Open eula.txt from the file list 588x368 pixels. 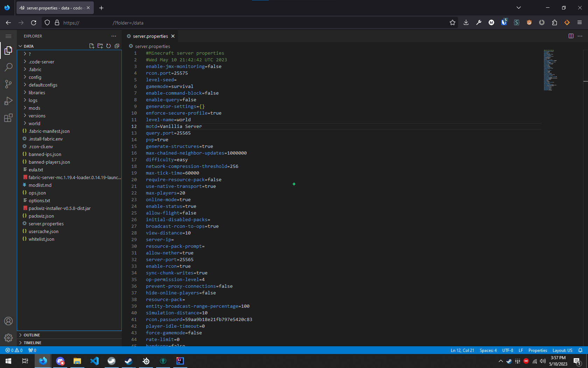(36, 170)
